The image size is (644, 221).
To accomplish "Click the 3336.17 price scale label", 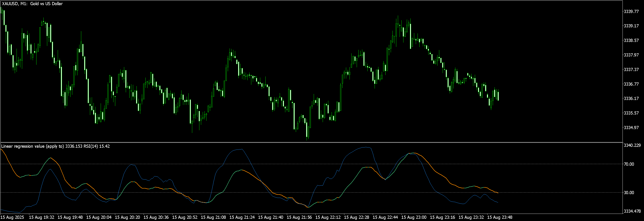I will (631, 98).
